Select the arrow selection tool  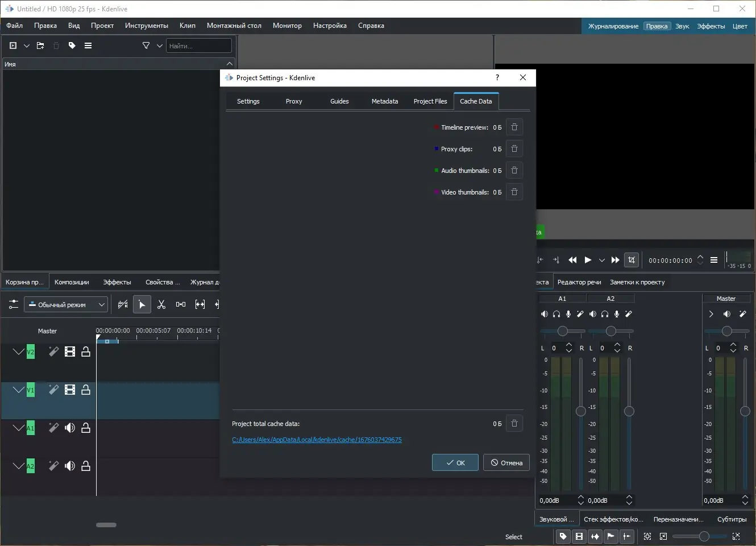pos(142,305)
